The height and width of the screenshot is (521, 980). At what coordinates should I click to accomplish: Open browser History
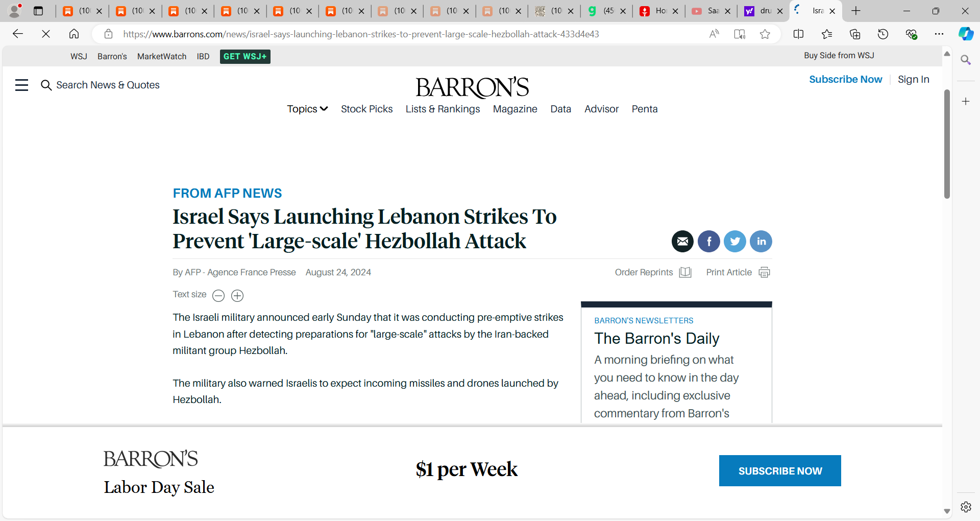(x=883, y=34)
